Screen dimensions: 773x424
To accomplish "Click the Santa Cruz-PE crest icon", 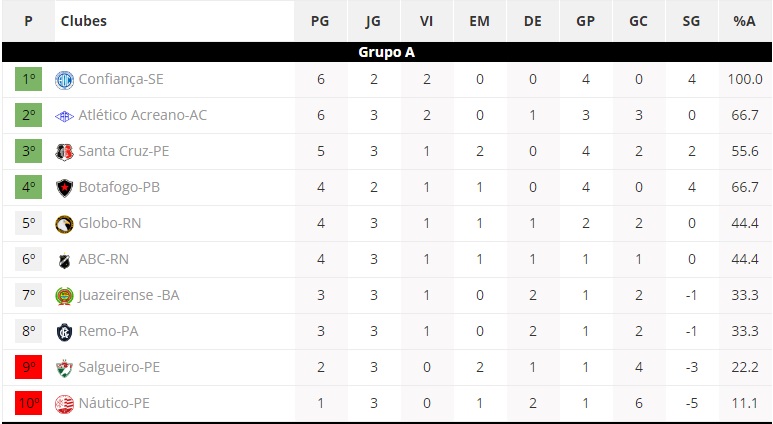I will [x=64, y=152].
